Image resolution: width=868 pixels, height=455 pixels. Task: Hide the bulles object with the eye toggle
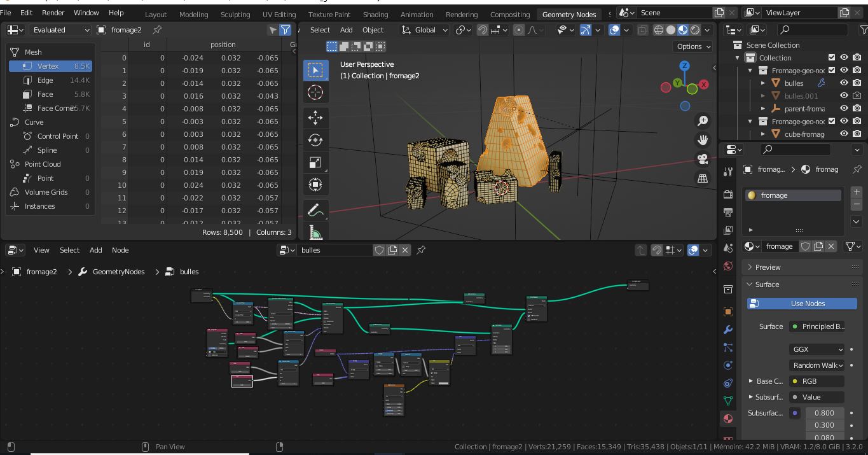click(x=844, y=83)
